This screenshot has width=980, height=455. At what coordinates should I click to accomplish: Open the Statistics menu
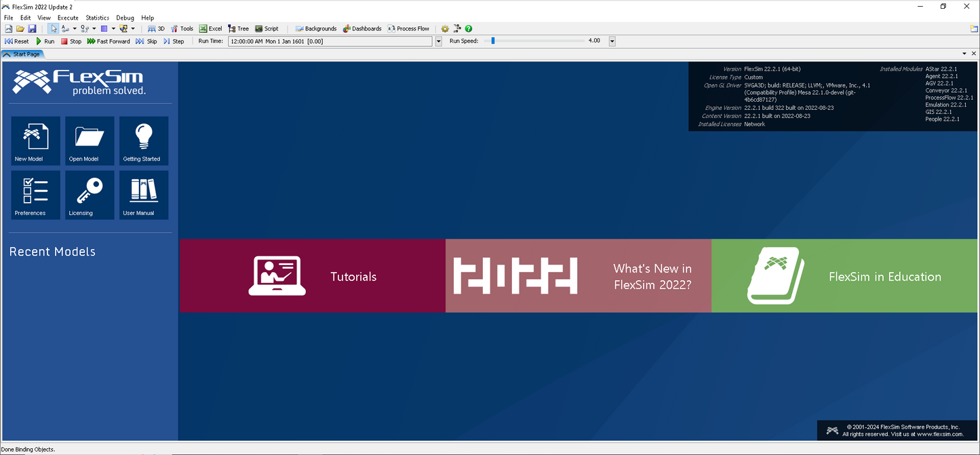point(98,18)
